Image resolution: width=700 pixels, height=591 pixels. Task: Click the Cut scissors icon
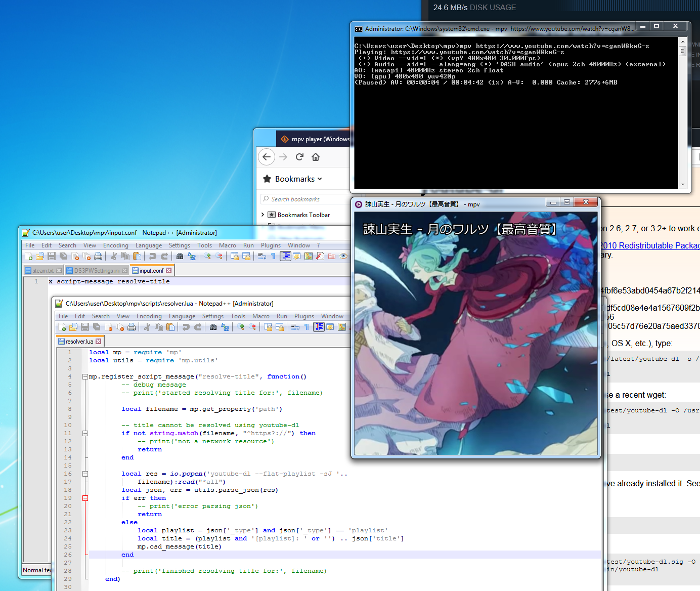pyautogui.click(x=147, y=327)
